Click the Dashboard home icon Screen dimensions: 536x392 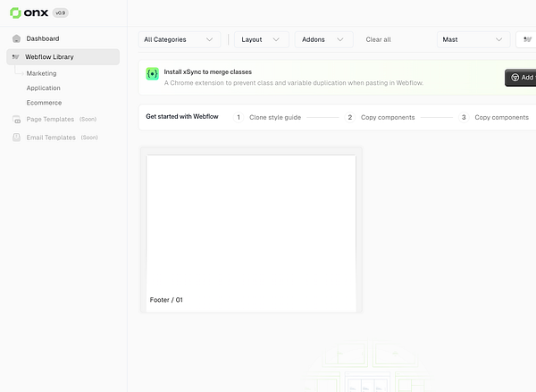[16, 38]
